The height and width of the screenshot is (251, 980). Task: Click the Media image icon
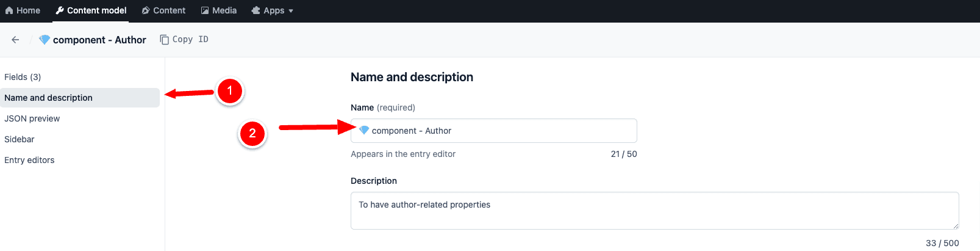pos(205,10)
